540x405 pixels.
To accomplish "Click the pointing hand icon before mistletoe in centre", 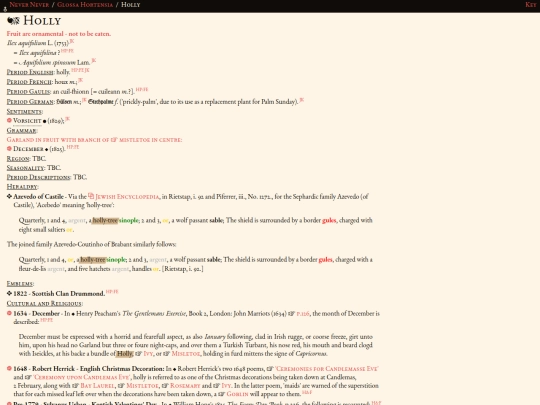I will 114,139.
